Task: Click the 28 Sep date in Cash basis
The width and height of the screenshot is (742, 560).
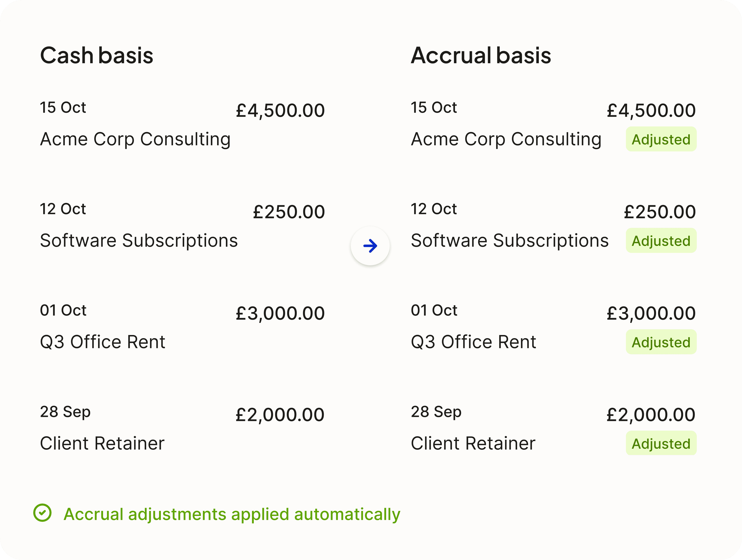Action: (x=65, y=412)
